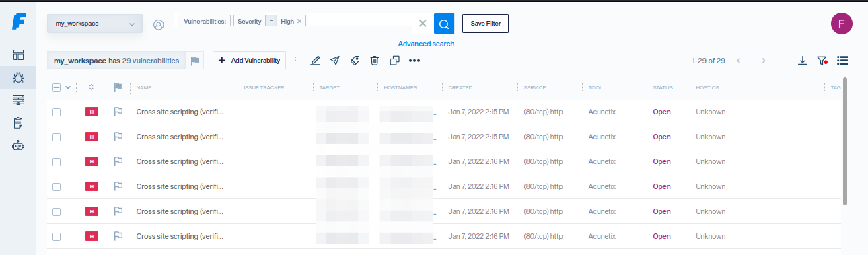The height and width of the screenshot is (255, 868).
Task: Open the bug-shaped Vulnerabilities sidebar icon
Action: pyautogui.click(x=18, y=77)
